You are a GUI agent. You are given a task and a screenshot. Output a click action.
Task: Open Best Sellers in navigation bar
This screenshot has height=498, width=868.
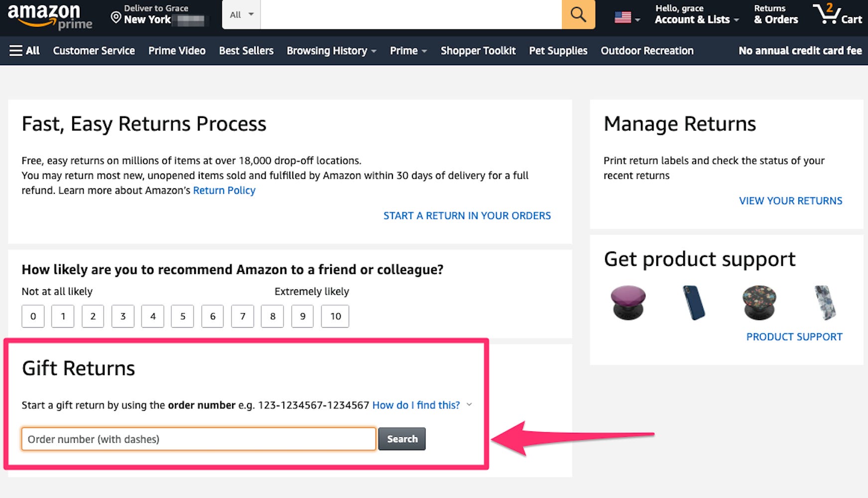[246, 51]
